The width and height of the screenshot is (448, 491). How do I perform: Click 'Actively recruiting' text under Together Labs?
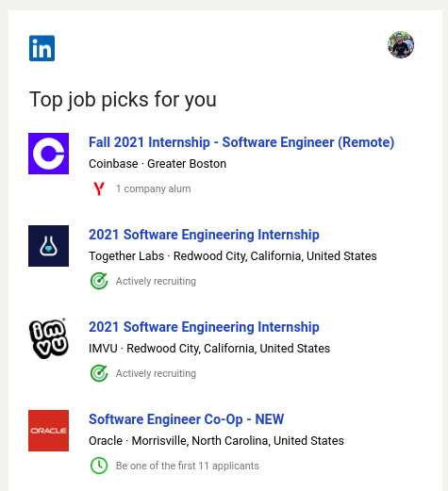pos(156,281)
